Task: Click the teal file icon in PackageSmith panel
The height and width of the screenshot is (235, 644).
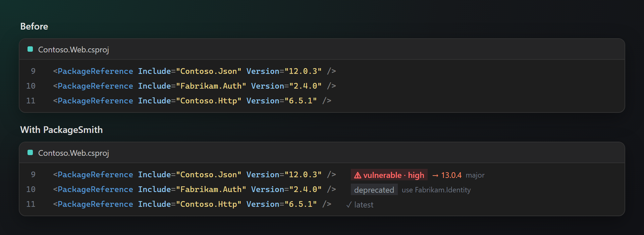Action: 30,153
